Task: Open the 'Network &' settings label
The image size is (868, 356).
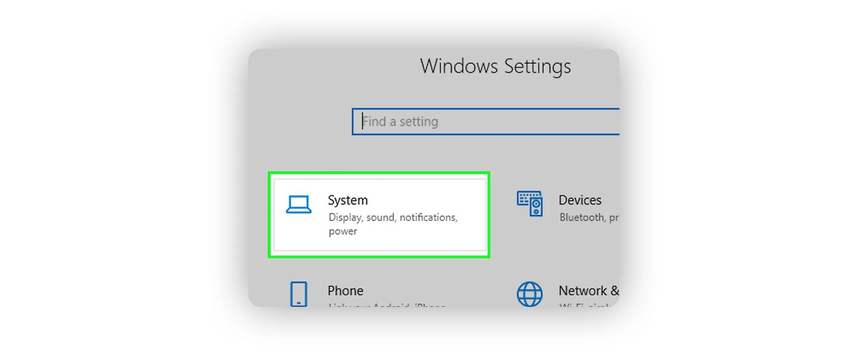Action: click(x=588, y=291)
